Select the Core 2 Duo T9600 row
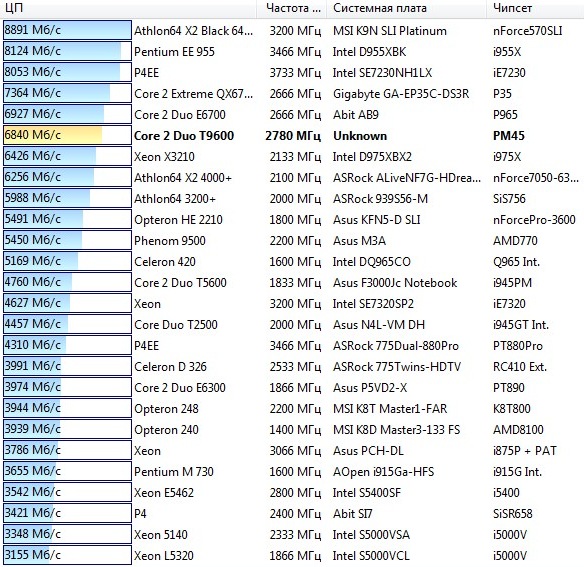The width and height of the screenshot is (584, 567). 292,135
